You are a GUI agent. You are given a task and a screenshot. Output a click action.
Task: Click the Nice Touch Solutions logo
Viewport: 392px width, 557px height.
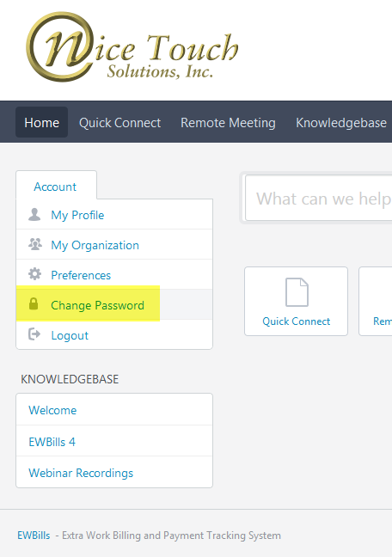pyautogui.click(x=132, y=47)
